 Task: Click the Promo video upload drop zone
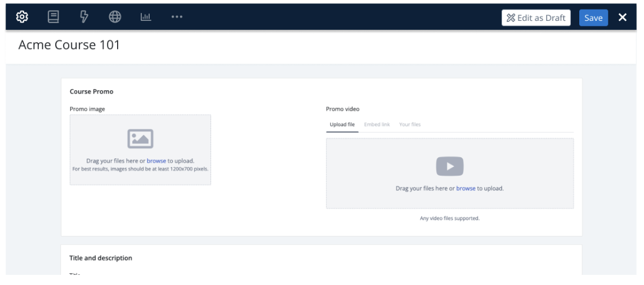(x=450, y=200)
